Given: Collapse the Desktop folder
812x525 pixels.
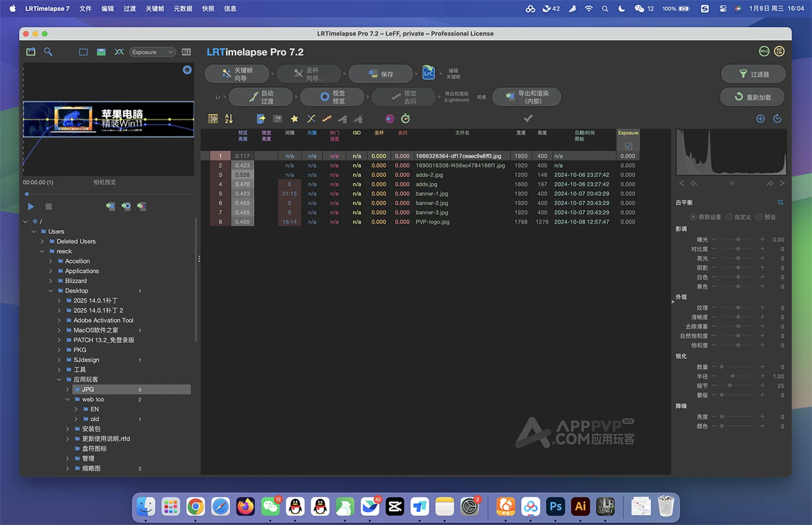Looking at the screenshot, I should coord(51,290).
